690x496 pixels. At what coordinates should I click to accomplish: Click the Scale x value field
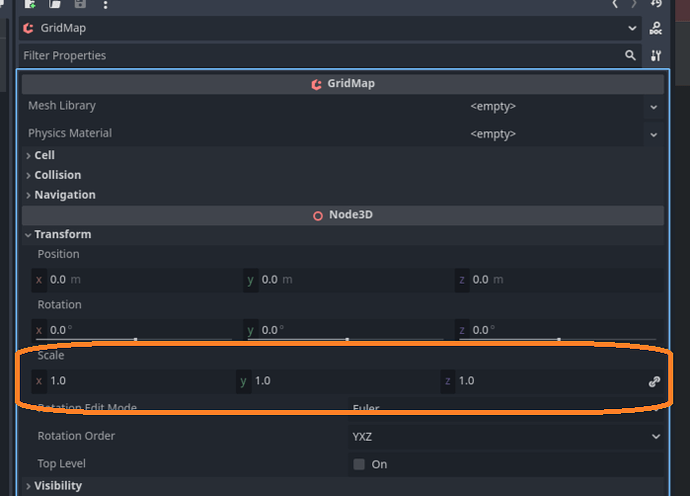[133, 381]
